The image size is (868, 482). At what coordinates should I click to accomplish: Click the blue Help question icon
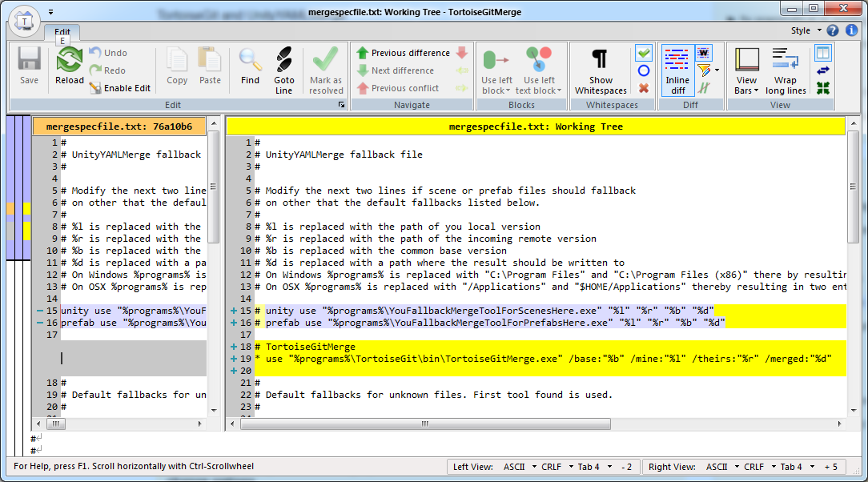click(833, 30)
